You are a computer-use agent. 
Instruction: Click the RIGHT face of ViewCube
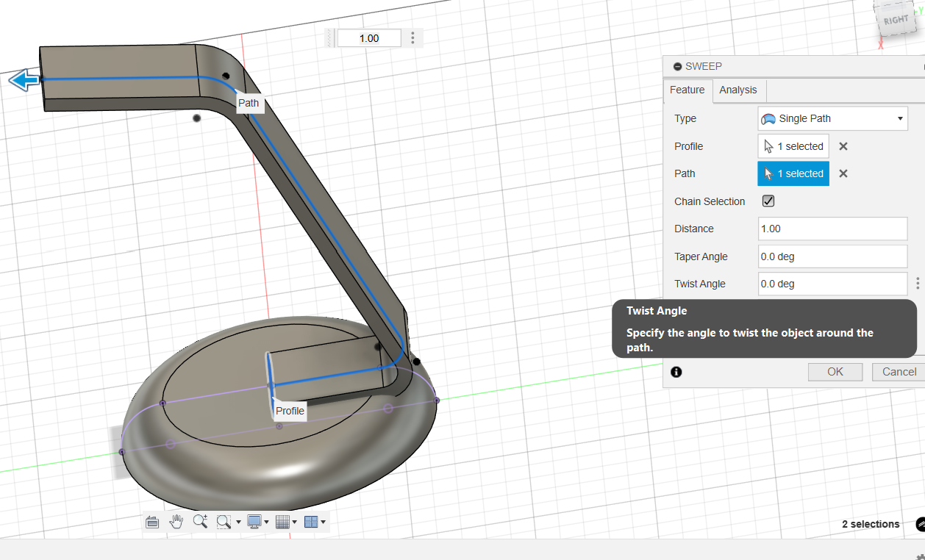pyautogui.click(x=896, y=21)
